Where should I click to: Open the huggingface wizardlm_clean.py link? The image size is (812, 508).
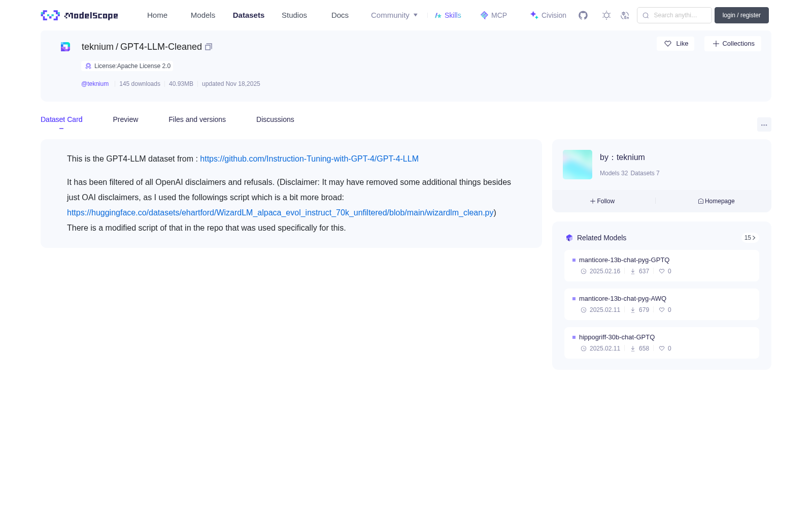pos(280,213)
